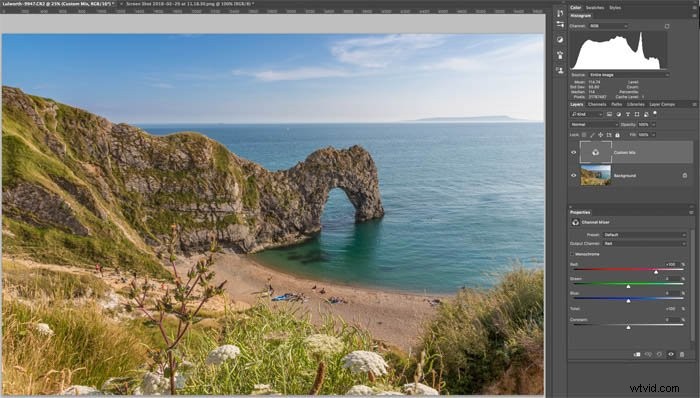Viewport: 700px width, 398px height.
Task: Enable the Monochrome checkbox
Action: (x=572, y=254)
